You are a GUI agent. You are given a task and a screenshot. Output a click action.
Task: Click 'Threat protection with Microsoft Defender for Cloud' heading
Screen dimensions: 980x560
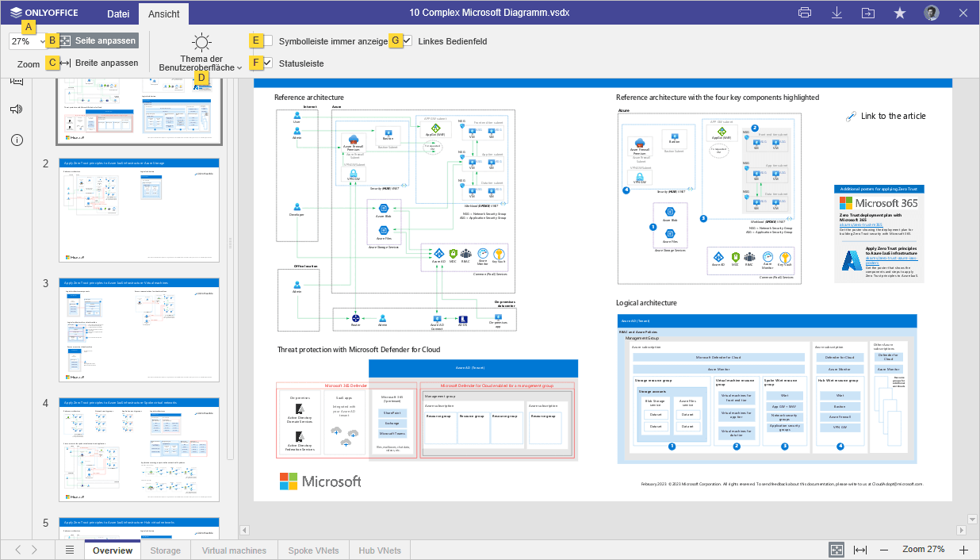(x=358, y=349)
